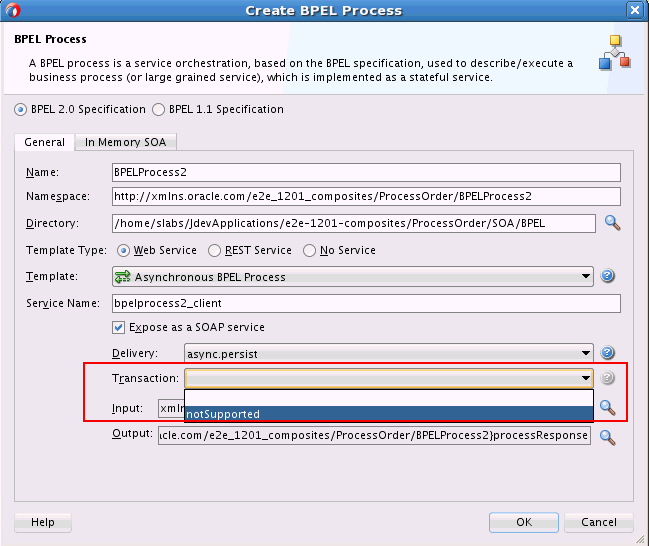Open help for the Template field

click(x=607, y=276)
